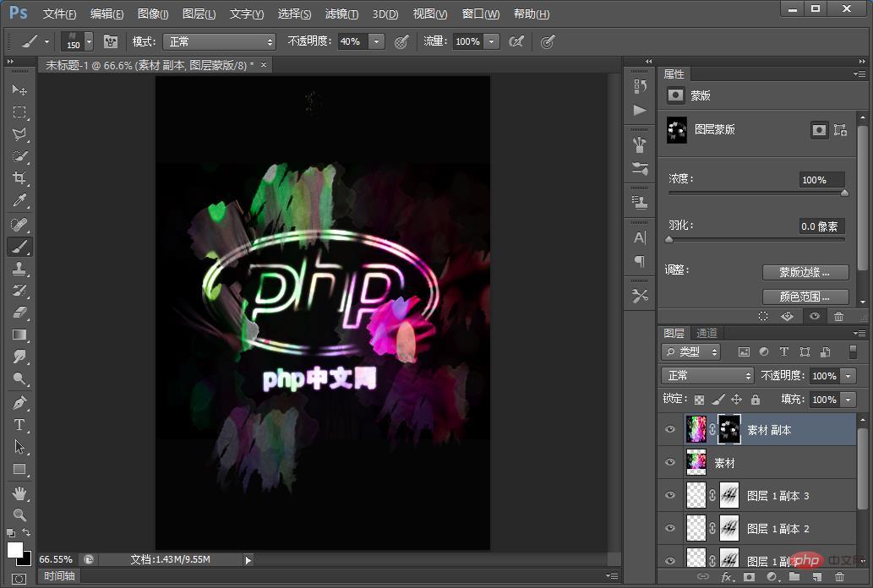873x588 pixels.
Task: Click the 素材 副本 layer mask thumbnail
Action: coord(728,429)
